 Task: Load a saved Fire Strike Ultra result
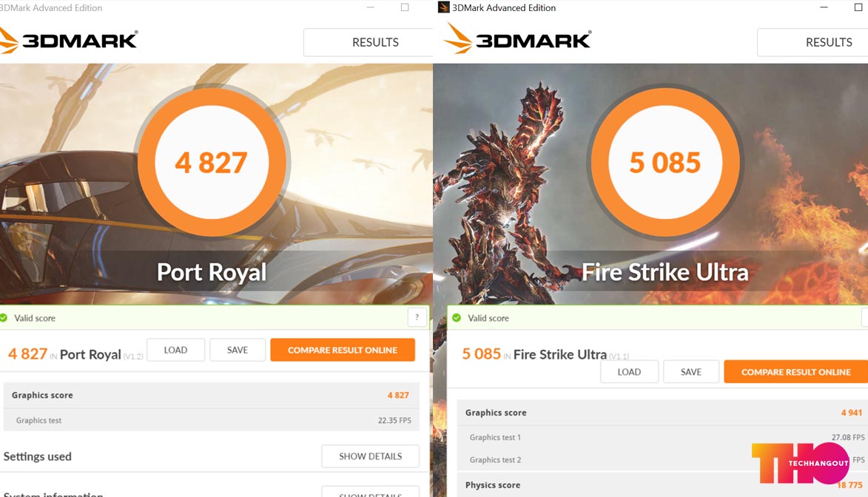(x=630, y=372)
